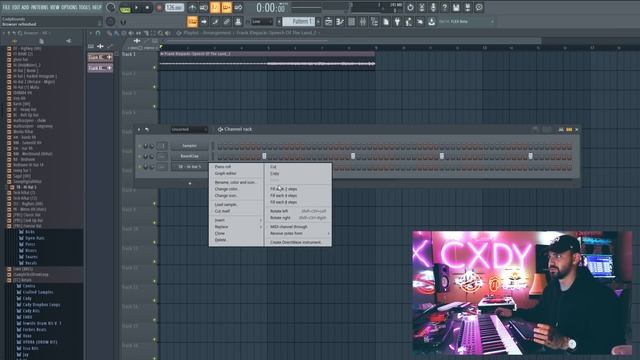640x360 pixels.
Task: Toggle the first lit BoomClap step
Action: (264, 156)
